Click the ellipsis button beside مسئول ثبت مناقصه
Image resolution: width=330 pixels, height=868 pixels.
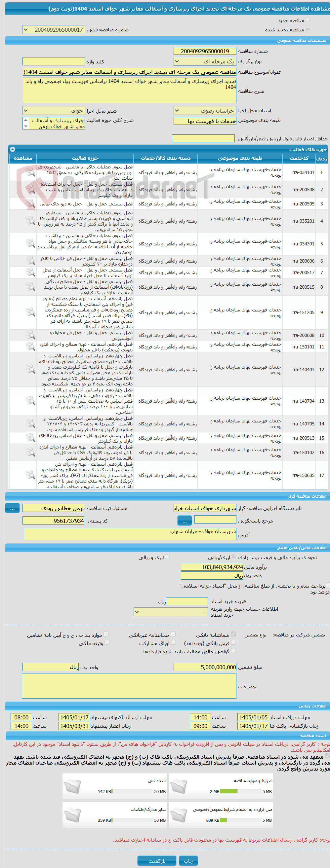tap(13, 508)
